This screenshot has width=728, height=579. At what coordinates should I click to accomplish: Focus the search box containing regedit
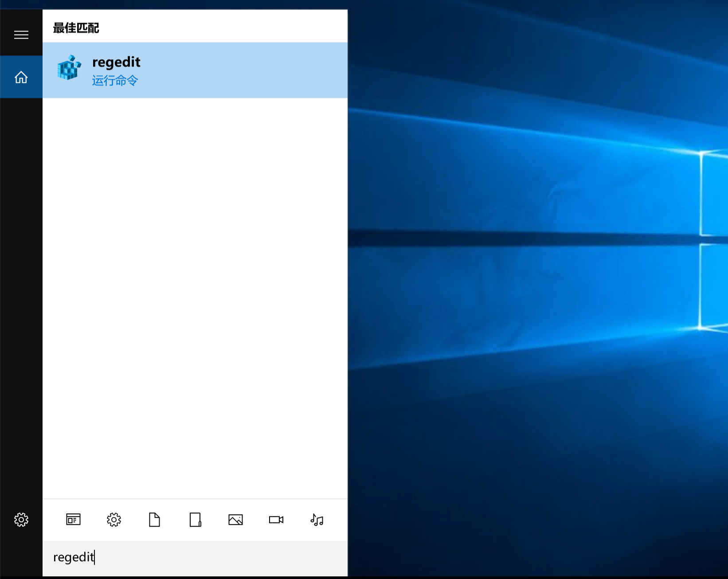click(195, 557)
